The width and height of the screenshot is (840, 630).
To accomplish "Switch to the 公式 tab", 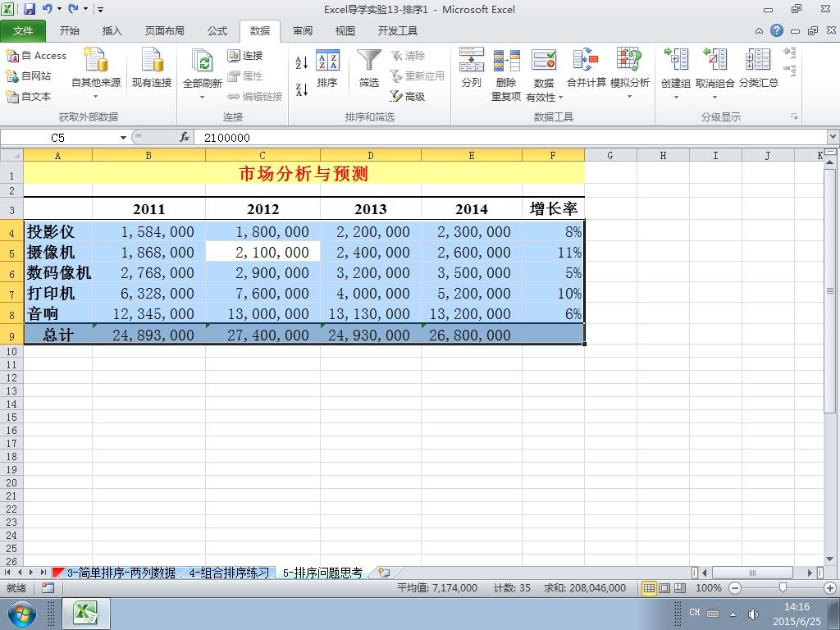I will 217,31.
